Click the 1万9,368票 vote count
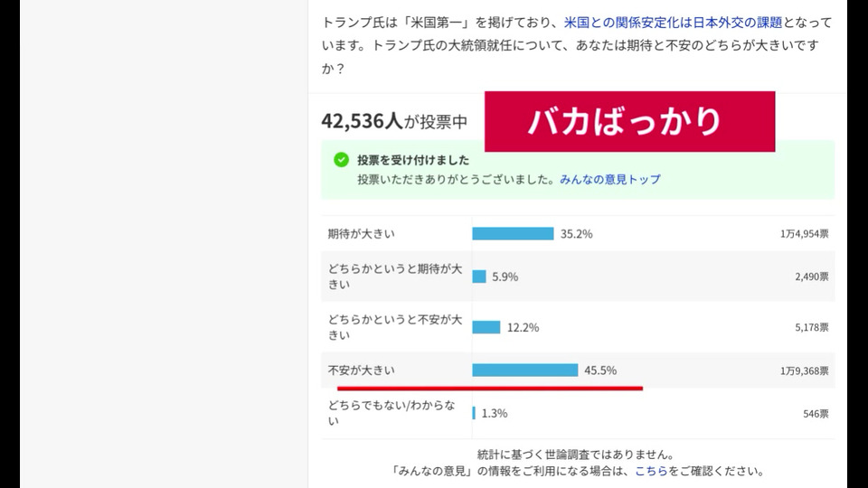 [805, 371]
